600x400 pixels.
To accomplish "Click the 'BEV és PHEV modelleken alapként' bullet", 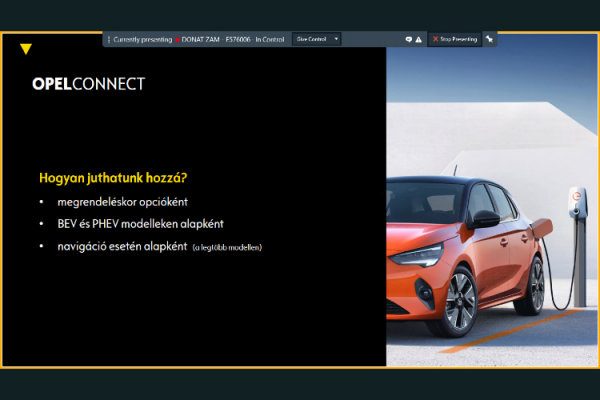I will tap(140, 224).
